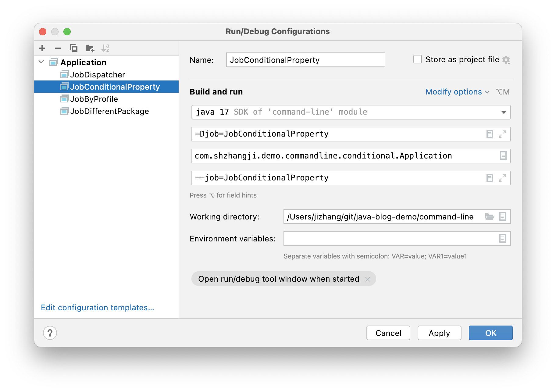The height and width of the screenshot is (392, 556).
Task: Click into the Name text field
Action: pos(305,60)
